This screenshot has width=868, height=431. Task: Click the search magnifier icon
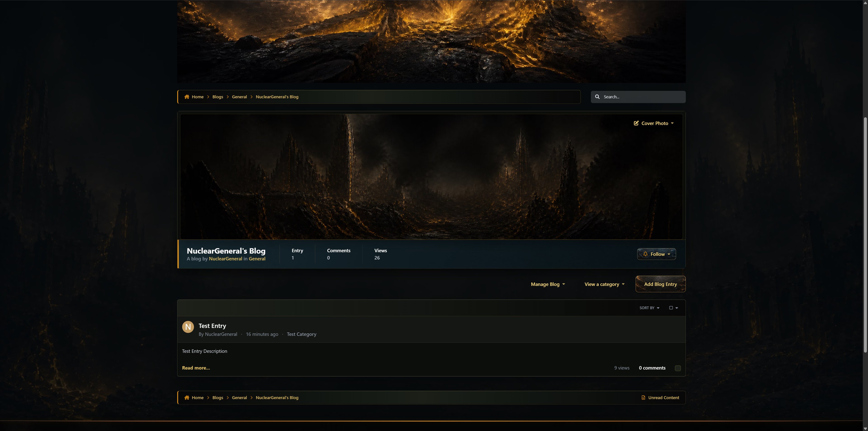[597, 97]
